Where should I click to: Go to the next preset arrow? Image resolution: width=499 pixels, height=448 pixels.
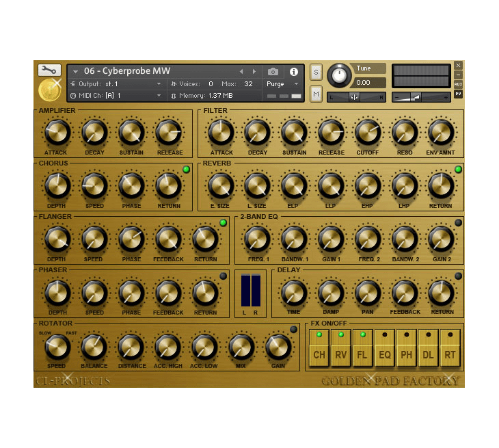click(x=254, y=72)
